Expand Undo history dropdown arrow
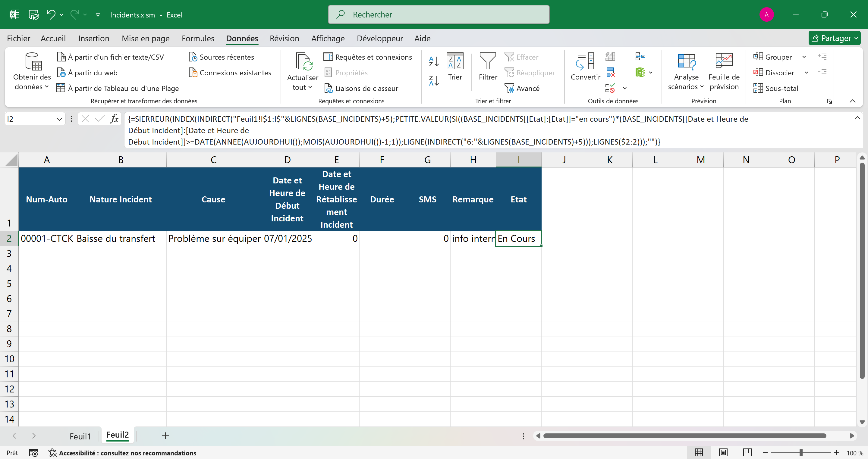868x459 pixels. pos(61,14)
